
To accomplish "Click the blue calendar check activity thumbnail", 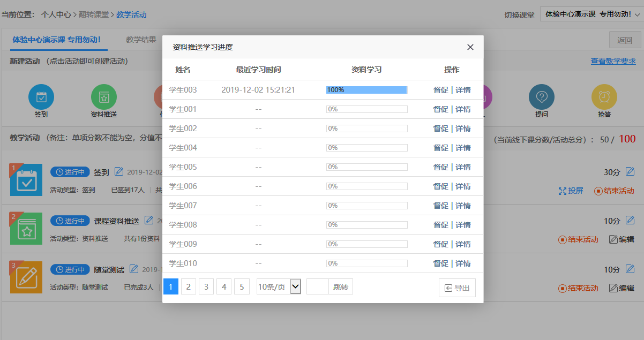I will 26,180.
